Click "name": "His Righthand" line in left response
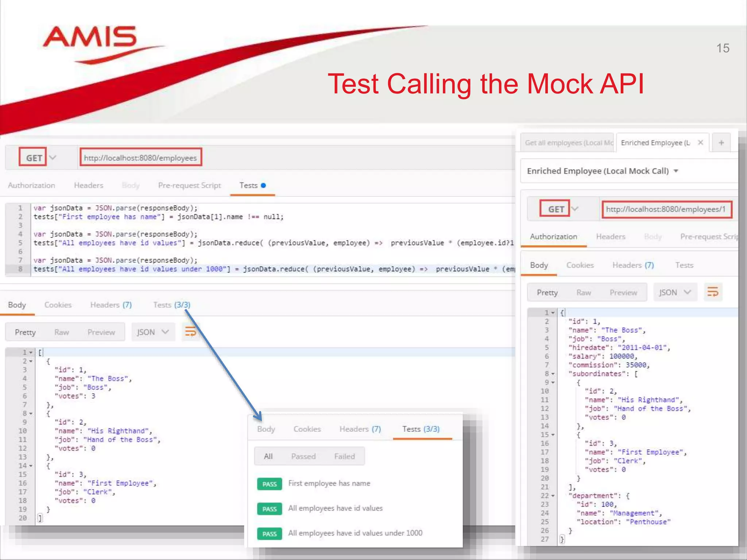The image size is (747, 560). [104, 431]
